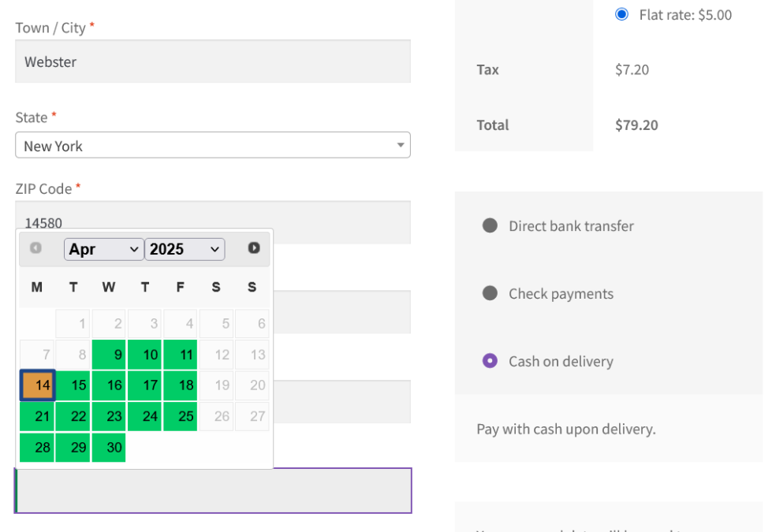Select Check payments option

coord(490,294)
